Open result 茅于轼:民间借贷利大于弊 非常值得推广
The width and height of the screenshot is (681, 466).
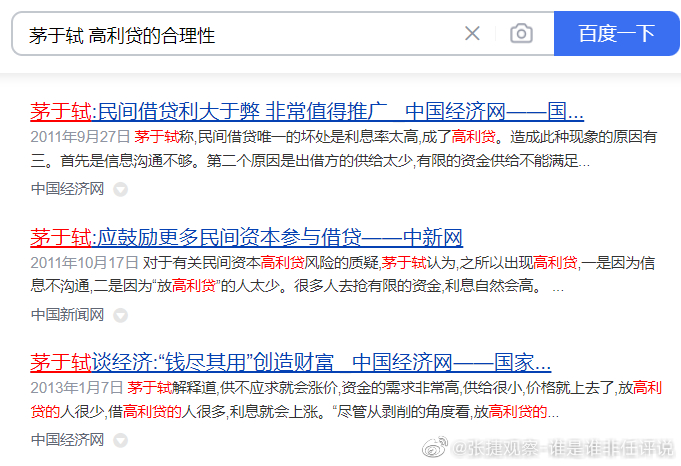pyautogui.click(x=307, y=112)
